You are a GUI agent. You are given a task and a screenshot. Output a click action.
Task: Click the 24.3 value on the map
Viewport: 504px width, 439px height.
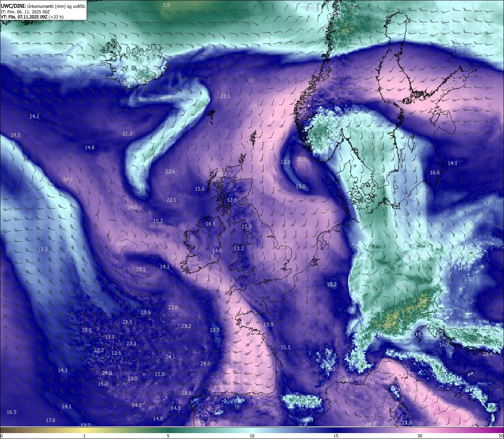point(205,363)
